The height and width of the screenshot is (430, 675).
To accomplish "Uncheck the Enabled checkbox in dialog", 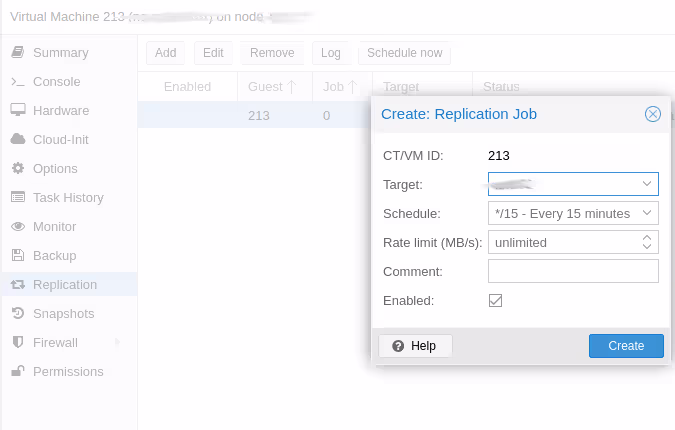I will pyautogui.click(x=495, y=300).
